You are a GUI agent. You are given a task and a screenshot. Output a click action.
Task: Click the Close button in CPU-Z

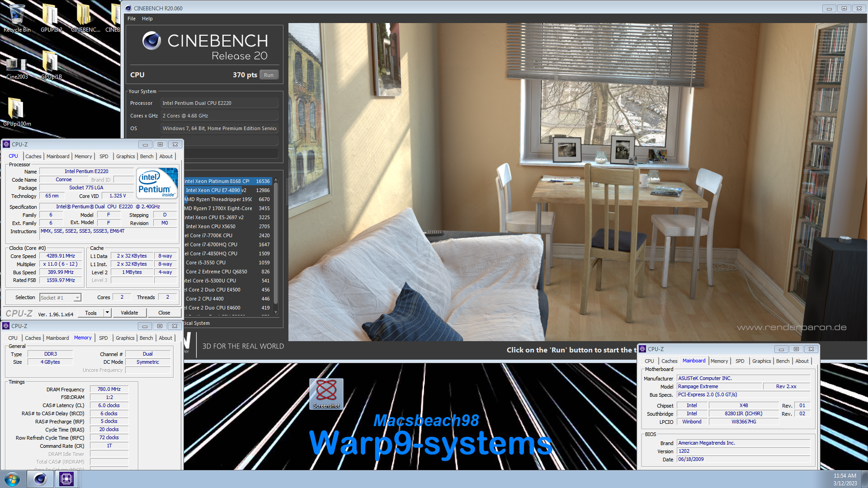(164, 313)
